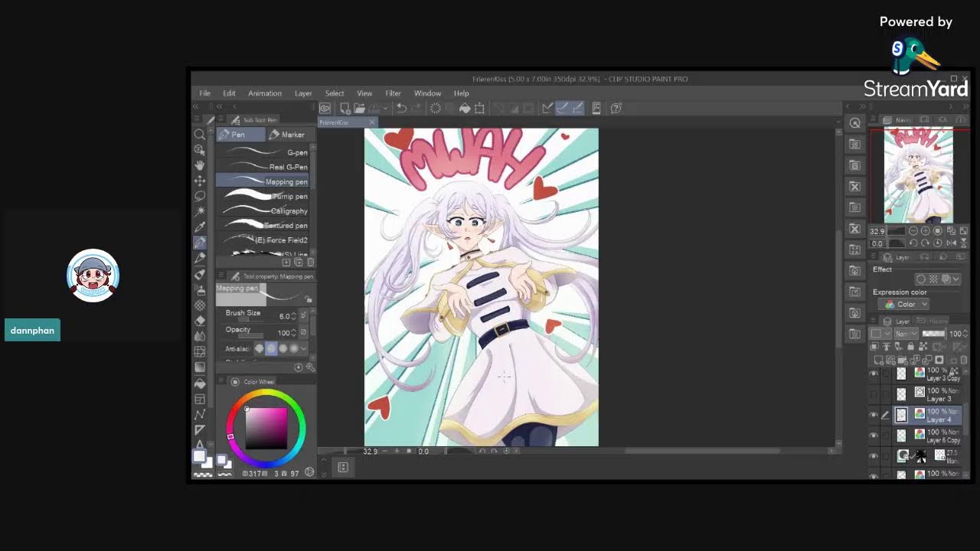Hide Layer 4 with eye icon

pos(874,415)
